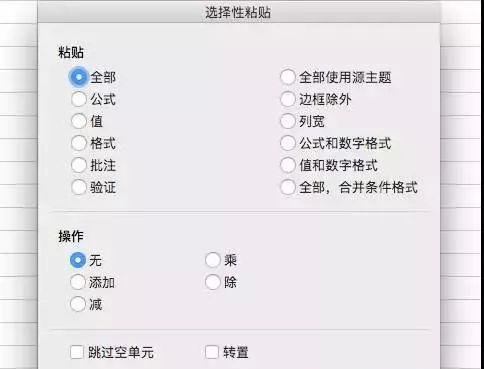This screenshot has width=484, height=369.
Task: Choose 全部使用源主题 option
Action: [288, 77]
